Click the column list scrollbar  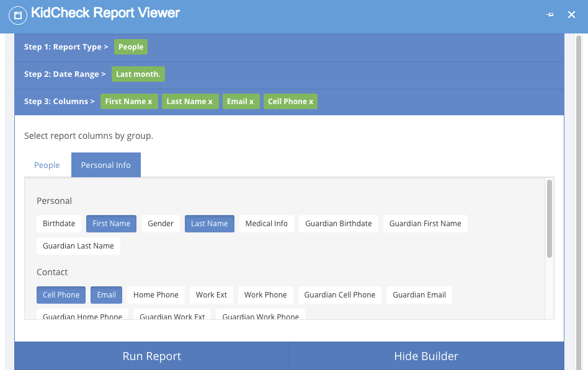tap(550, 219)
